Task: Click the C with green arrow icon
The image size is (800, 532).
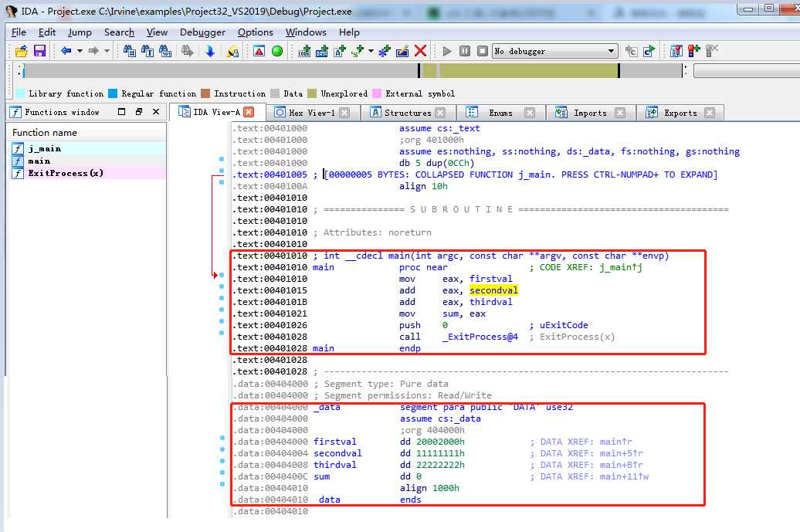Action: [x=649, y=51]
